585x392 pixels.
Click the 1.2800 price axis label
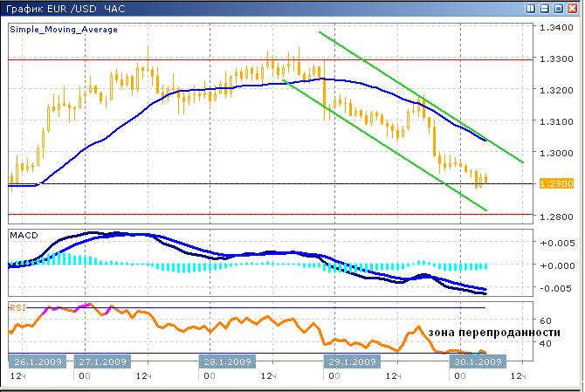pos(556,216)
